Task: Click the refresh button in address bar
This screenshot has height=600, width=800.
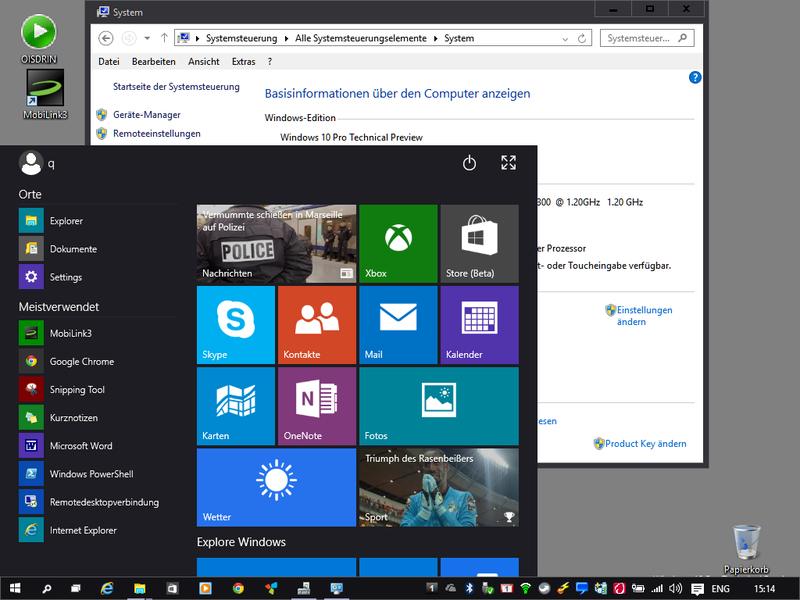Action: (x=582, y=38)
